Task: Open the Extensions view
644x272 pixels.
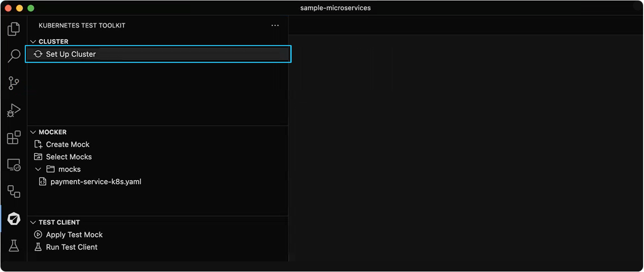Action: [x=14, y=137]
